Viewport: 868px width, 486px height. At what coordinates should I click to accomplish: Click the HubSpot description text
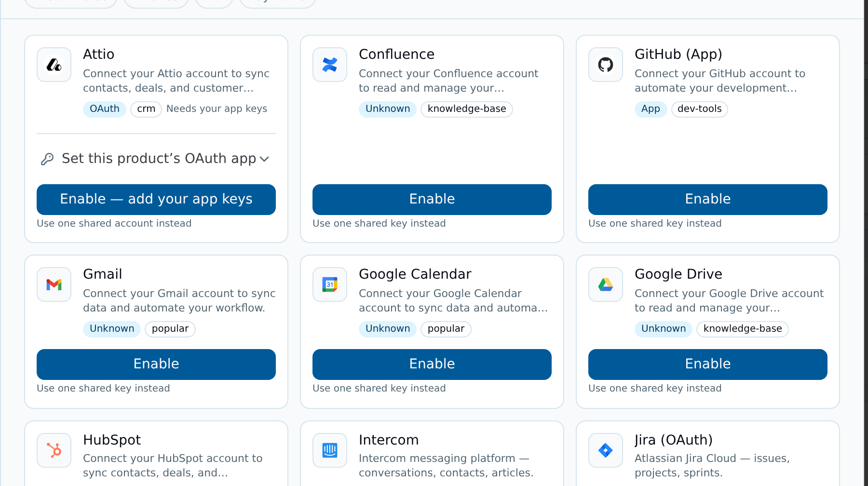click(x=173, y=465)
